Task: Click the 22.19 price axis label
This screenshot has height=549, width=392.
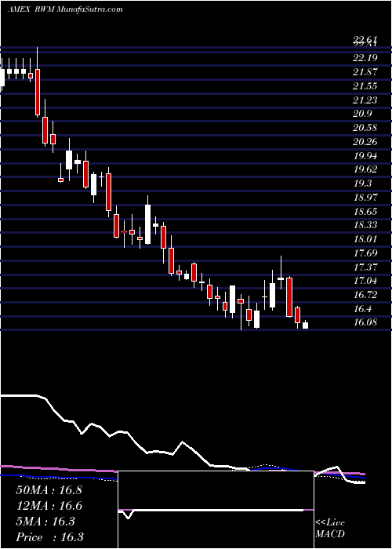Action: click(365, 58)
